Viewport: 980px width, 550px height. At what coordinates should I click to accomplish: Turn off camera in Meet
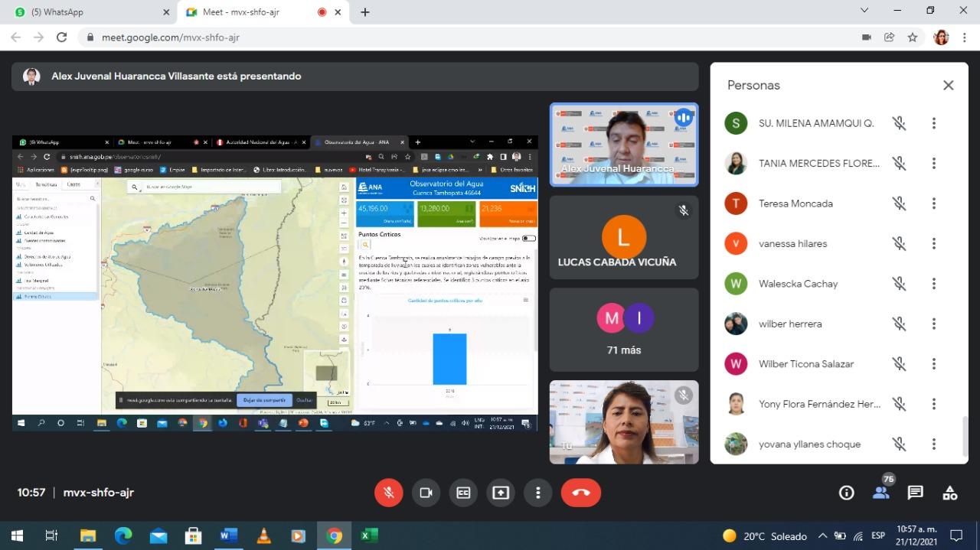point(426,493)
